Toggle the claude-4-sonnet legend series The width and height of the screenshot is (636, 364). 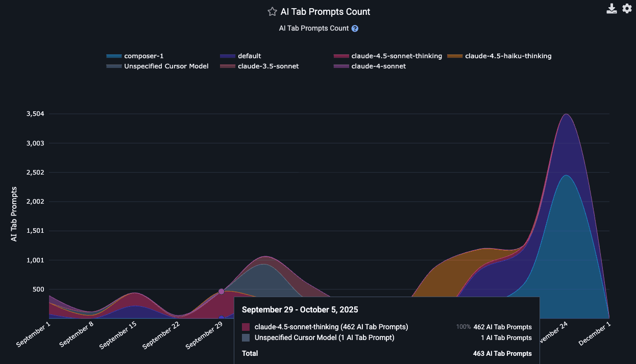coord(378,66)
